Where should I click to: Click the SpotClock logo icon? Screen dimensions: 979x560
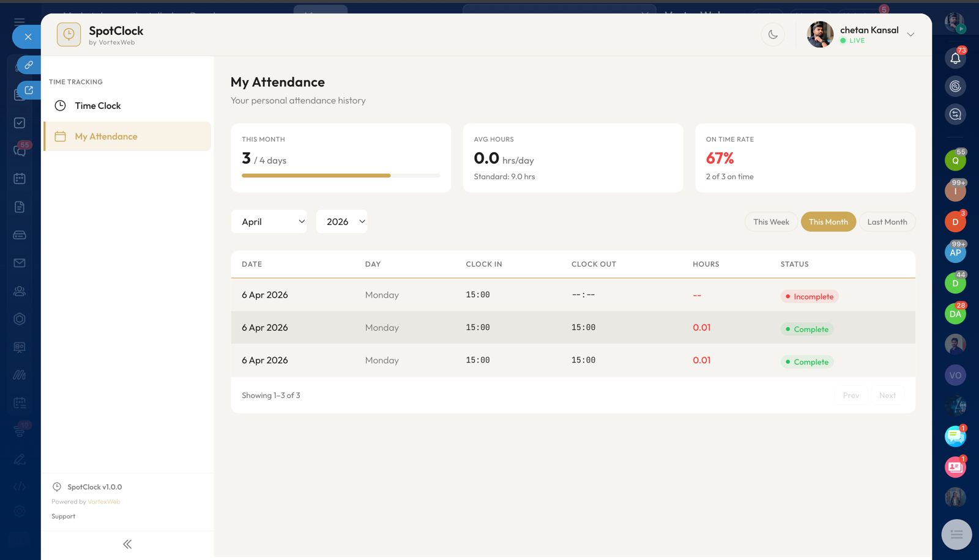(x=69, y=35)
